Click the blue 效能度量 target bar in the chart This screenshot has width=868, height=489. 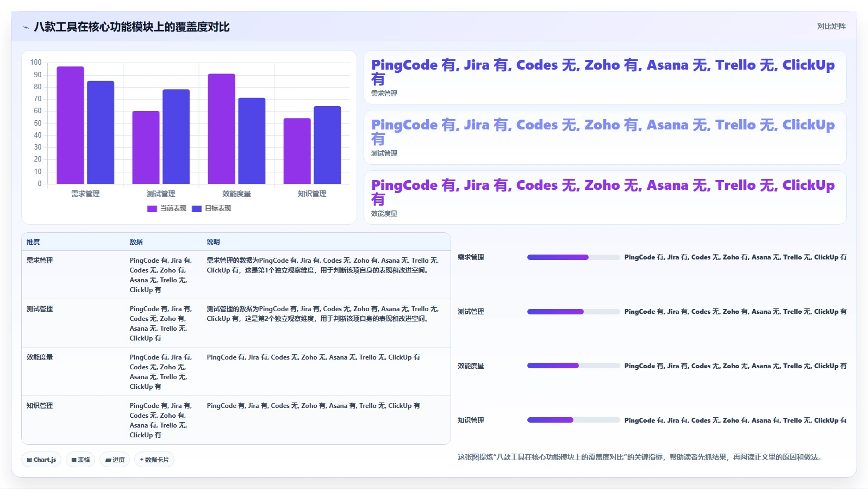tap(252, 141)
